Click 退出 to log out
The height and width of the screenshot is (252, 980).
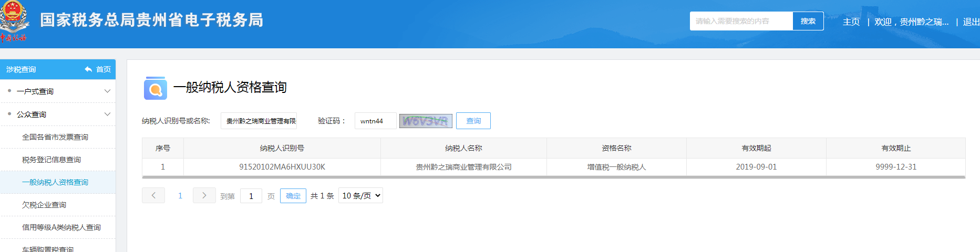[x=971, y=22]
